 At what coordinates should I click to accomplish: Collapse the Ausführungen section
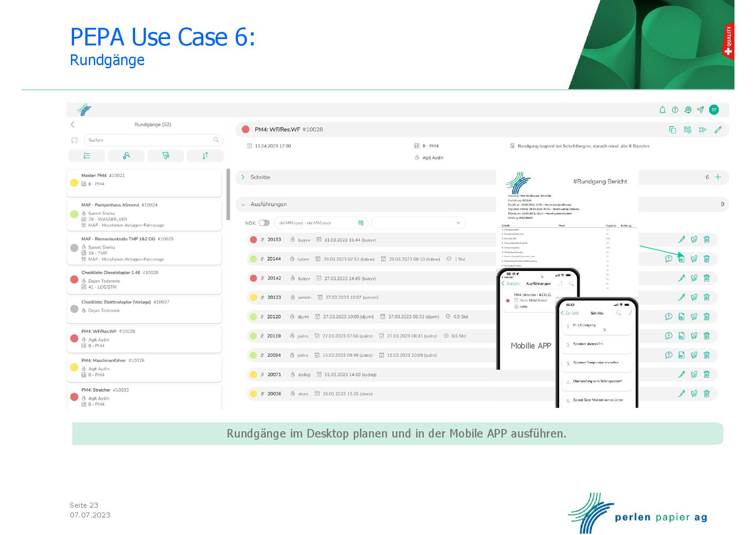tap(243, 204)
